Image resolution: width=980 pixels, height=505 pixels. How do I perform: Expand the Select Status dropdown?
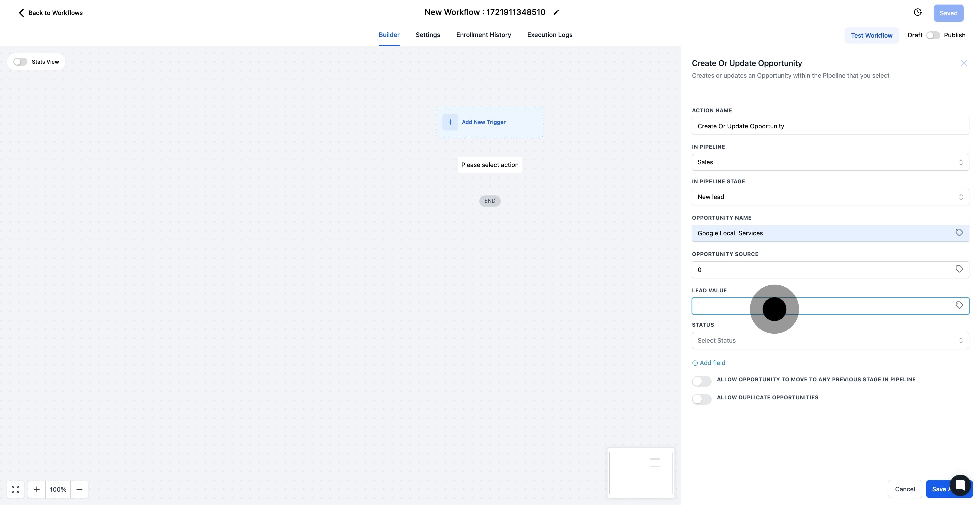coord(830,340)
